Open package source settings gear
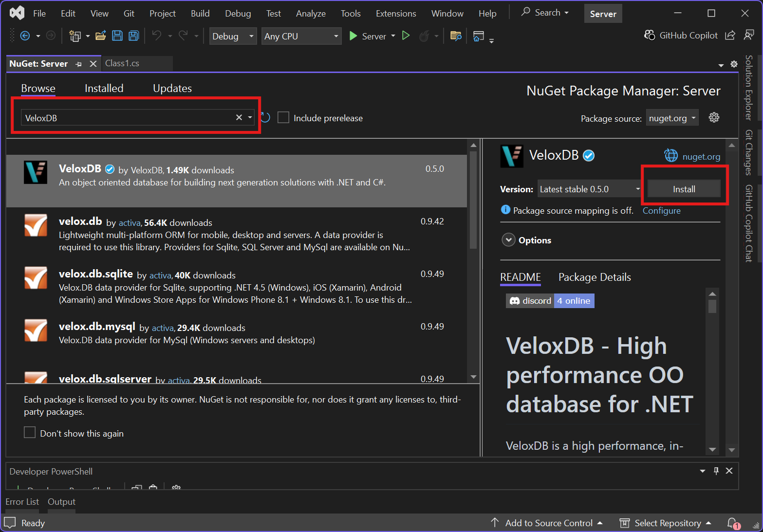763x532 pixels. tap(714, 117)
